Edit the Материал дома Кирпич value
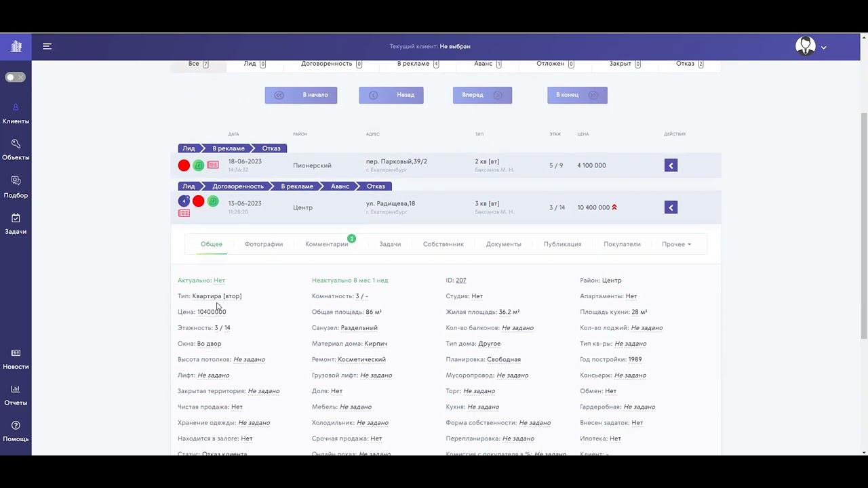The width and height of the screenshot is (868, 488). (x=376, y=344)
